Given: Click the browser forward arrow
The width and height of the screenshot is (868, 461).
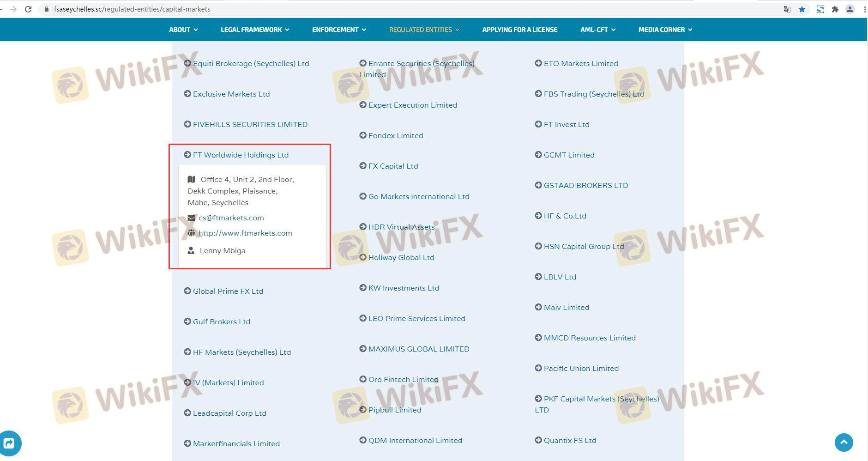Looking at the screenshot, I should pyautogui.click(x=13, y=9).
